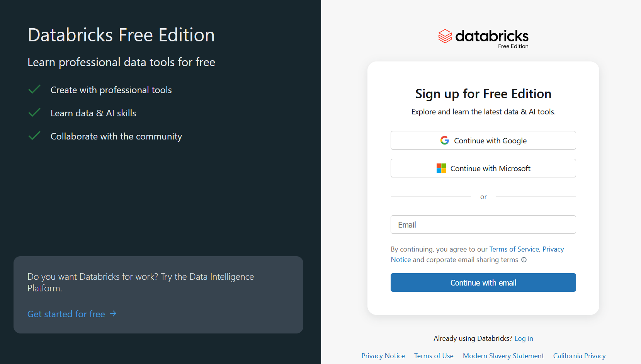641x364 pixels.
Task: Focus the Email input field
Action: point(483,225)
